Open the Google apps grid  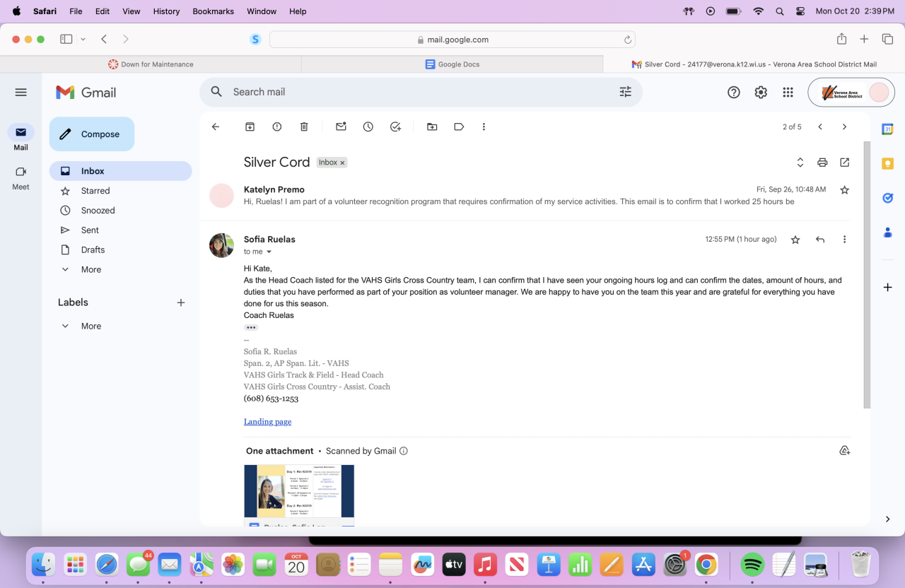click(788, 92)
